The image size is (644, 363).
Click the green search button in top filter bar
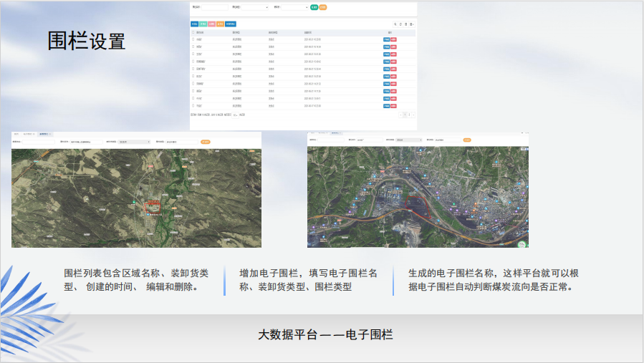coord(314,7)
